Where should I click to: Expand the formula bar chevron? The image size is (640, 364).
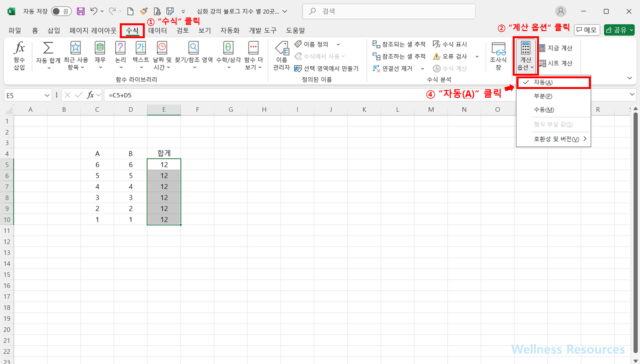point(632,94)
